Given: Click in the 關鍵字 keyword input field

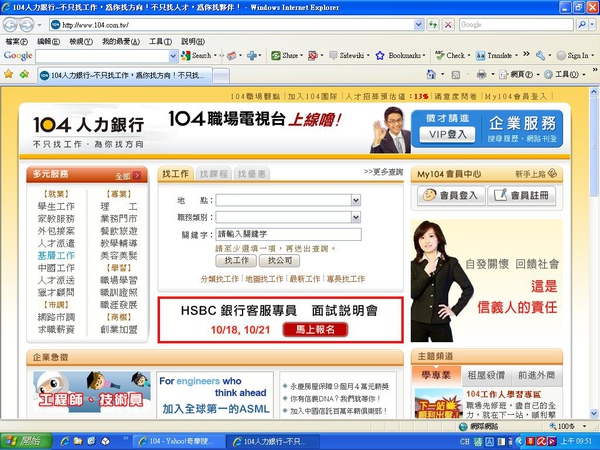Looking at the screenshot, I should tap(288, 234).
